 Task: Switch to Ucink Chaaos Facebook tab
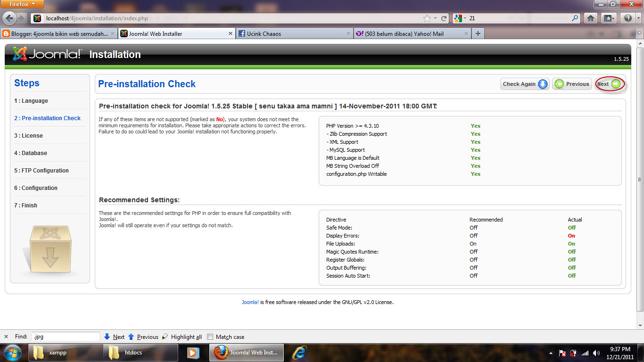pos(295,33)
